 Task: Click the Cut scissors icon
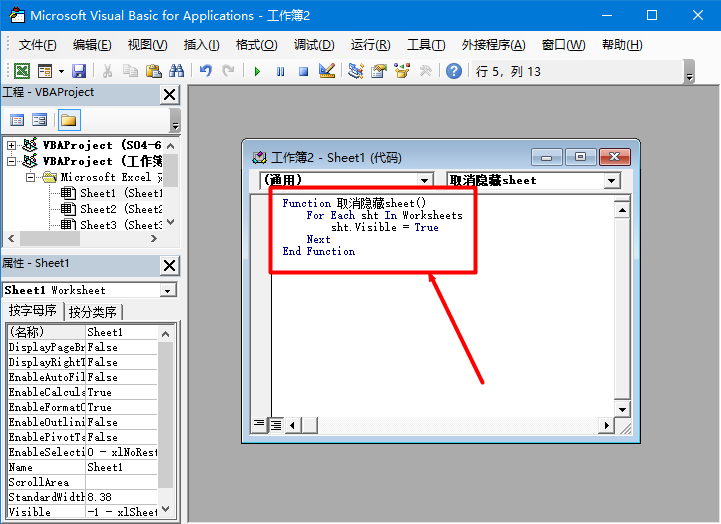(x=107, y=71)
